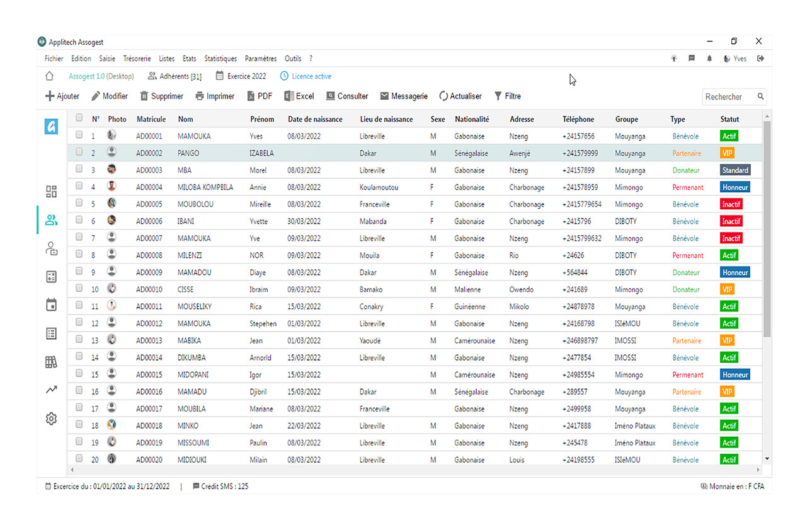
Task: Click the blue Assogest logo tile
Action: 52,126
